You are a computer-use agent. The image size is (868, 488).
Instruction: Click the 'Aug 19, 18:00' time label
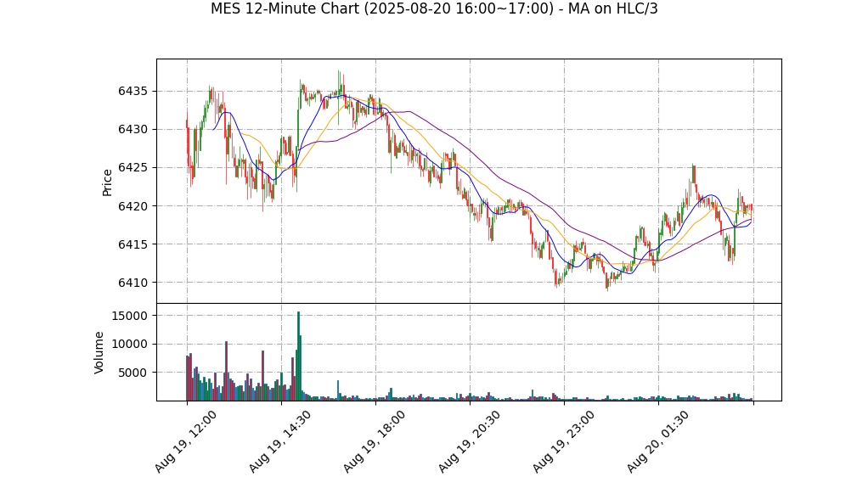pos(375,441)
